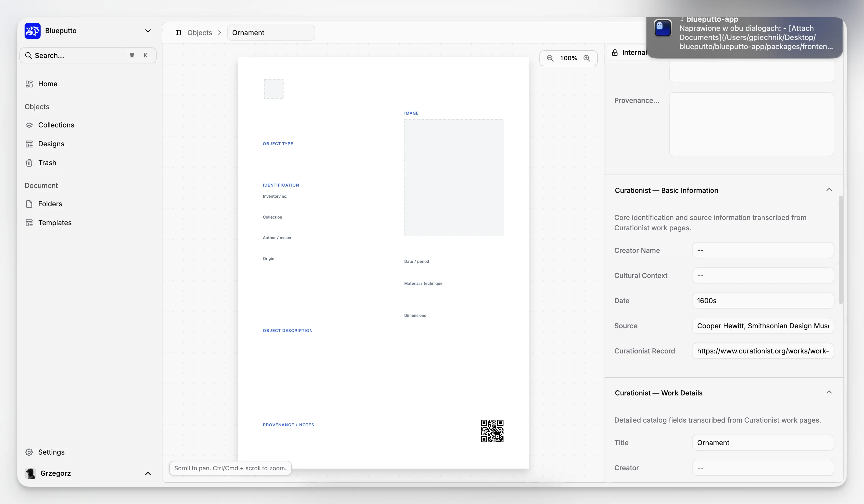Click the Blueputto logo icon
Viewport: 864px width, 504px height.
[x=33, y=31]
